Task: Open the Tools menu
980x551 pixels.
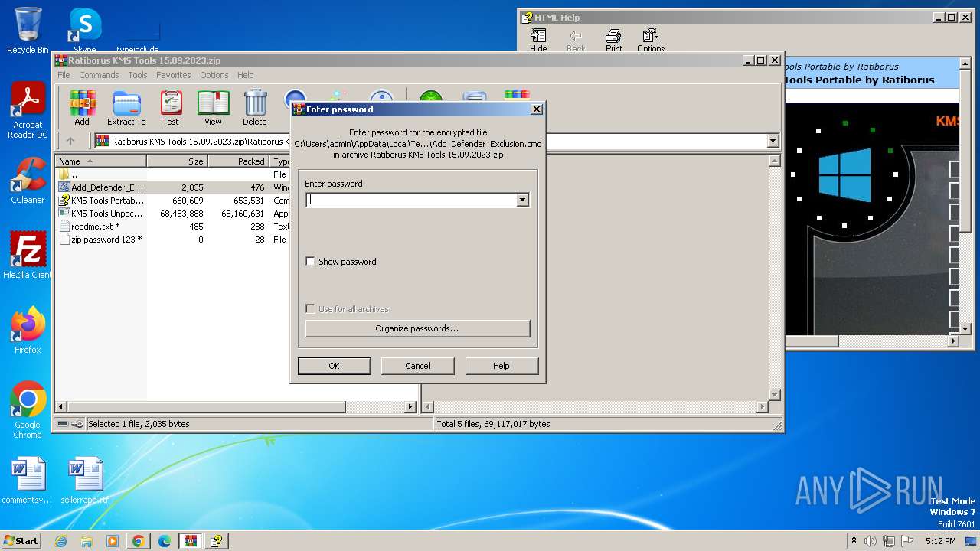Action: [138, 75]
